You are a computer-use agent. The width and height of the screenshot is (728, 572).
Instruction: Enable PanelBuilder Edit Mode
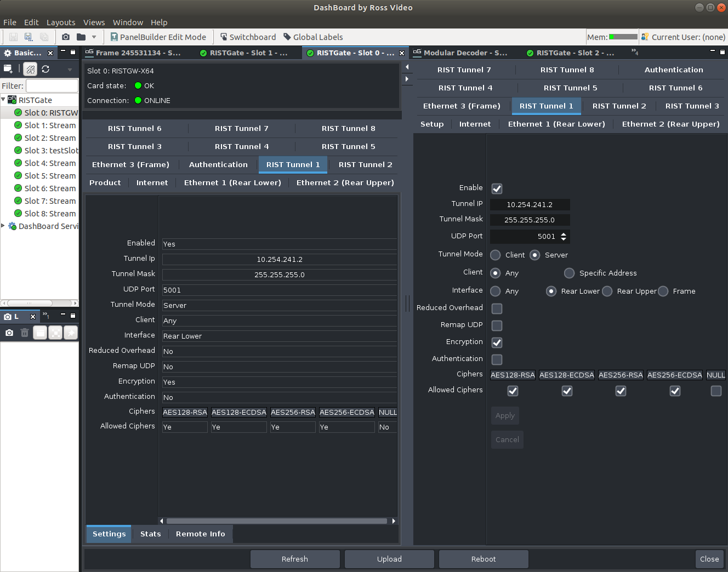point(158,37)
